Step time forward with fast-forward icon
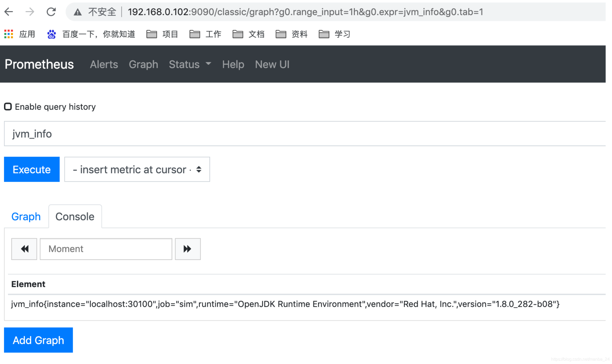Viewport: 612px width, 364px height. click(188, 249)
